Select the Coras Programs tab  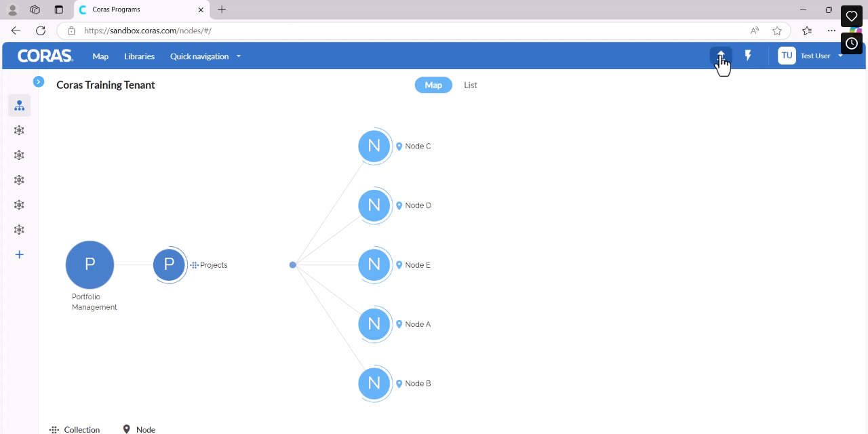[x=141, y=9]
